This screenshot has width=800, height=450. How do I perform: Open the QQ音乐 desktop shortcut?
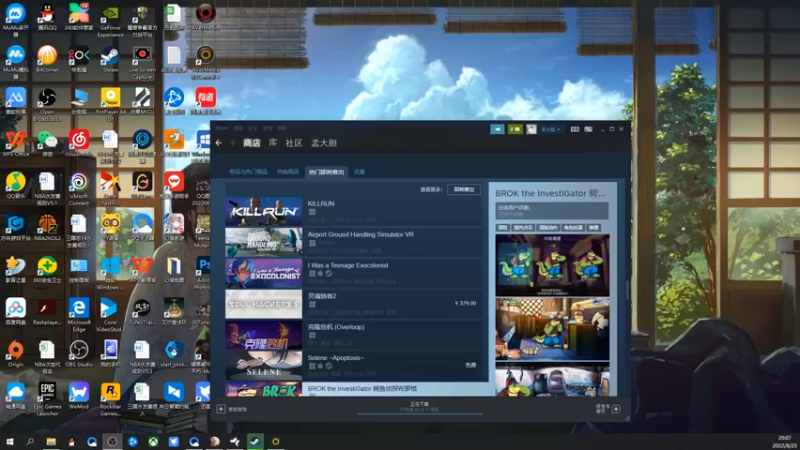(15, 186)
